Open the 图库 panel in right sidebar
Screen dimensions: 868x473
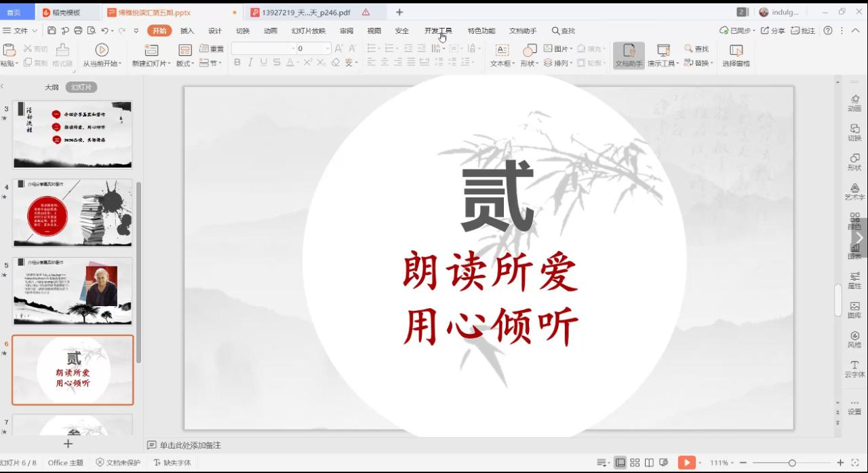854,310
